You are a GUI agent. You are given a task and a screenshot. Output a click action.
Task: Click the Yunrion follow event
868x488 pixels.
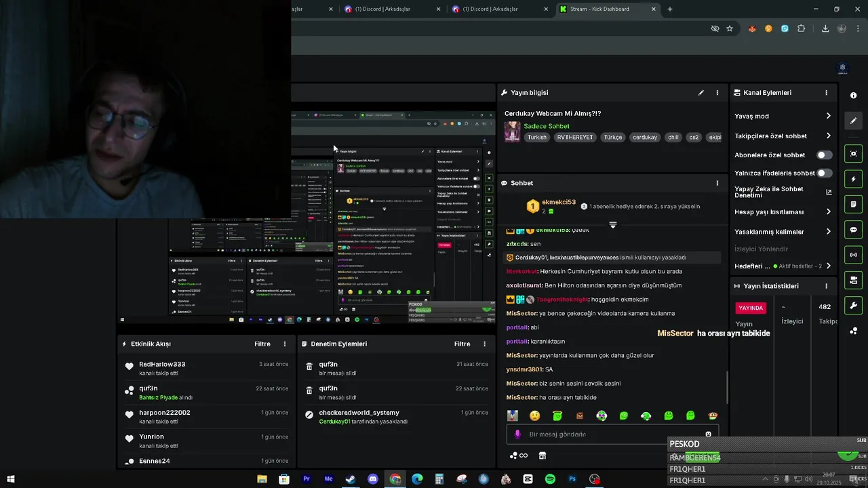[x=207, y=441]
